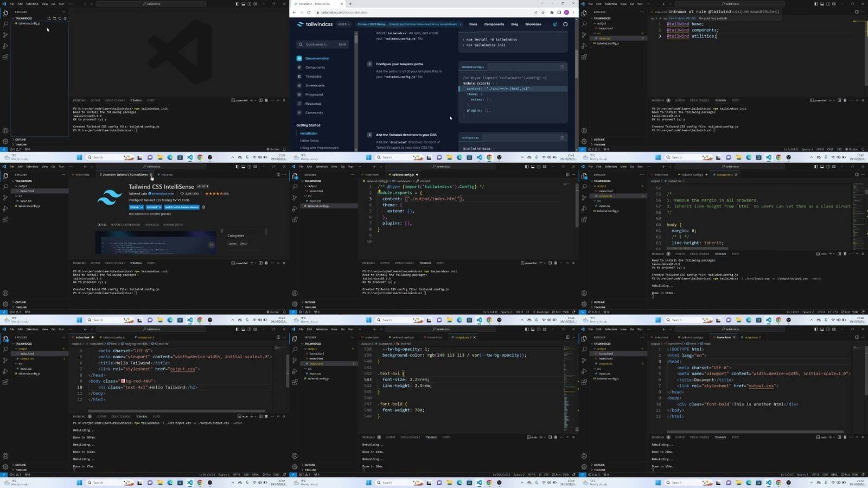Refresh Explorer in the empty-editor VS Code window

(x=60, y=18)
